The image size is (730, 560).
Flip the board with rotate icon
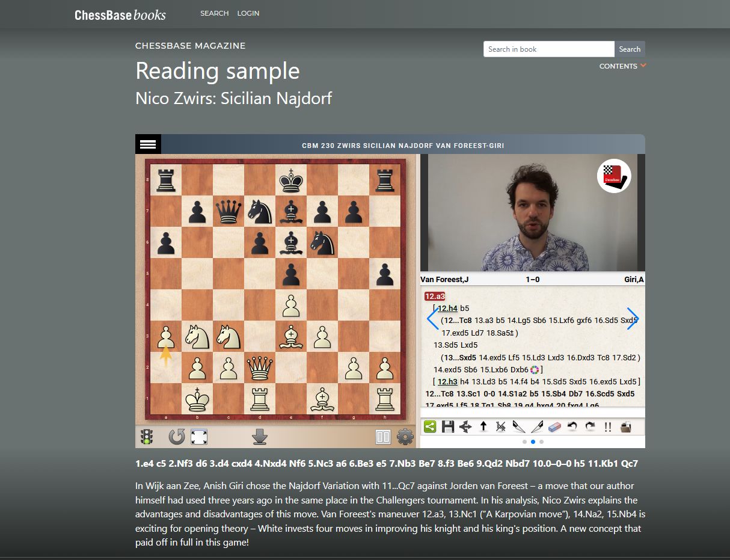[176, 437]
